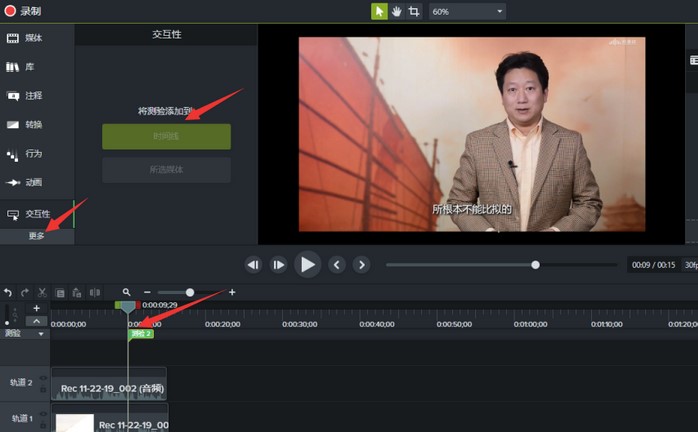Expand the 测验 track dropdown arrow
Screen dimensions: 698x432
[x=41, y=334]
